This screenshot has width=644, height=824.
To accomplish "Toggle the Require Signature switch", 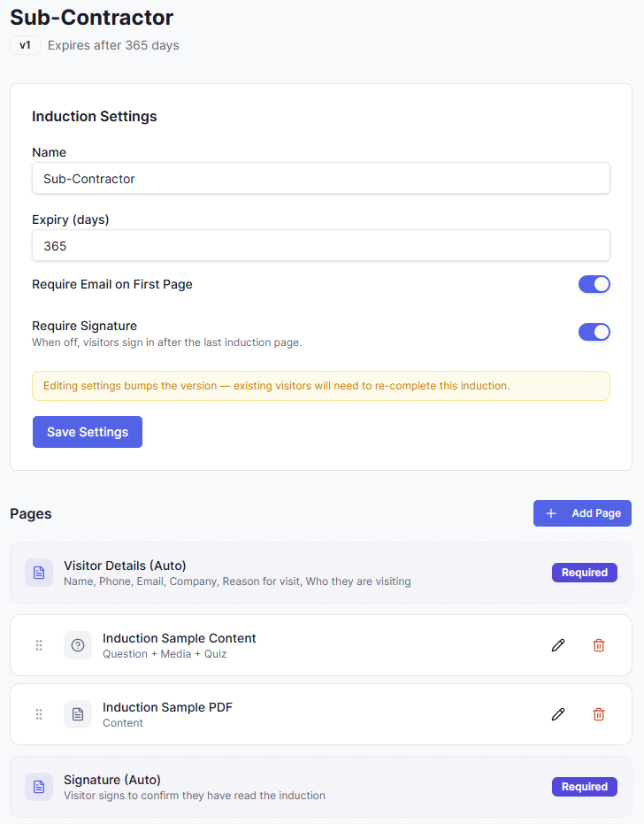I will click(594, 332).
